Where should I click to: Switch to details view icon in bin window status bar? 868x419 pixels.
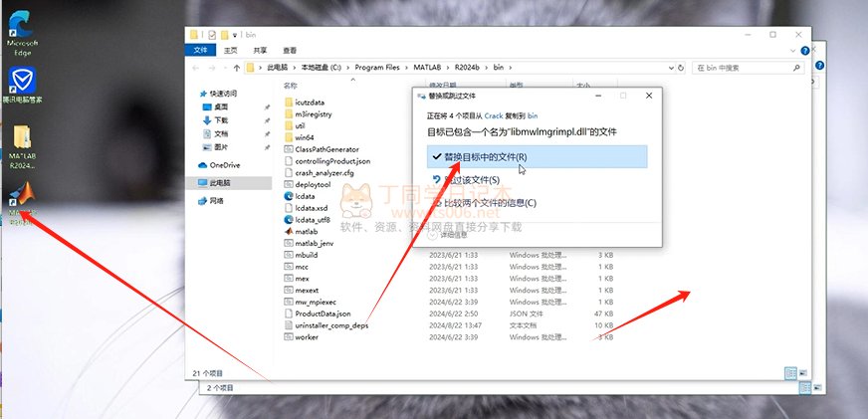tap(791, 373)
